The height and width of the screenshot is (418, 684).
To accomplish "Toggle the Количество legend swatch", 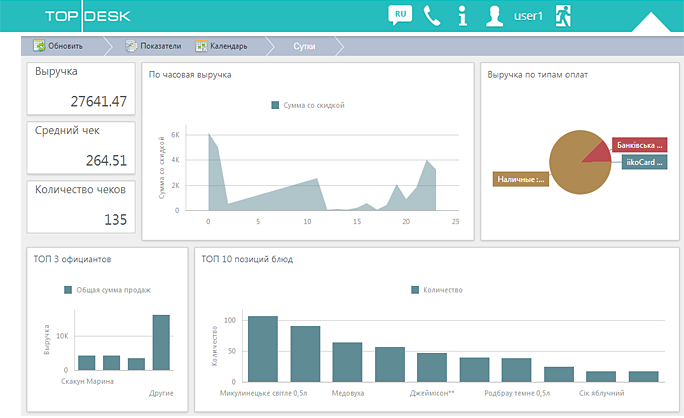I will [x=415, y=290].
